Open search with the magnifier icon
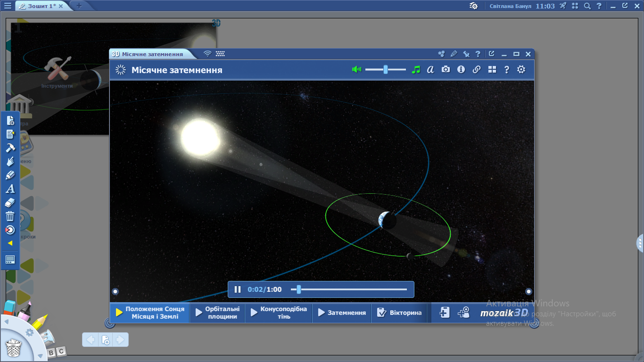This screenshot has width=644, height=362. click(x=587, y=6)
